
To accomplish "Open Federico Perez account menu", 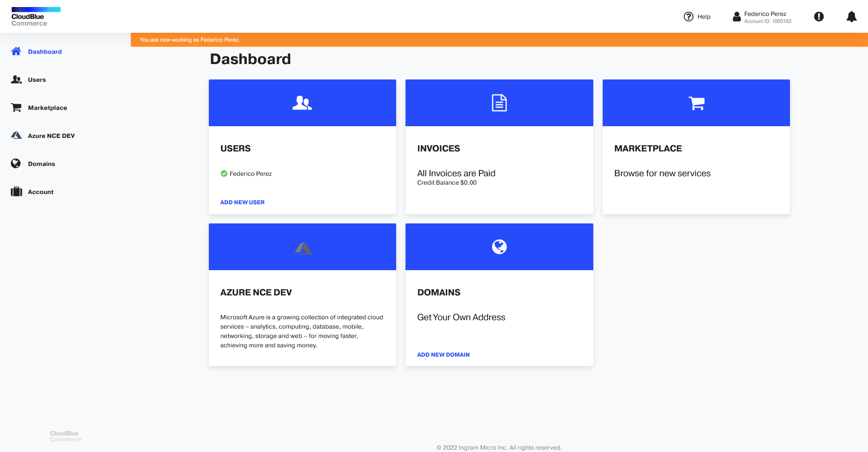I will point(765,14).
